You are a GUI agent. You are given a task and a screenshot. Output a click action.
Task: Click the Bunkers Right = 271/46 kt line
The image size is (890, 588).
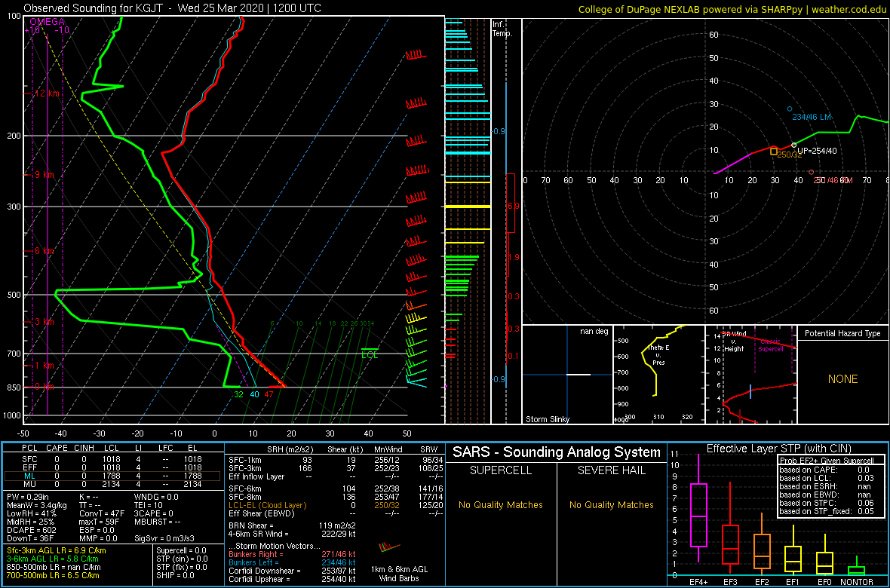coord(292,554)
